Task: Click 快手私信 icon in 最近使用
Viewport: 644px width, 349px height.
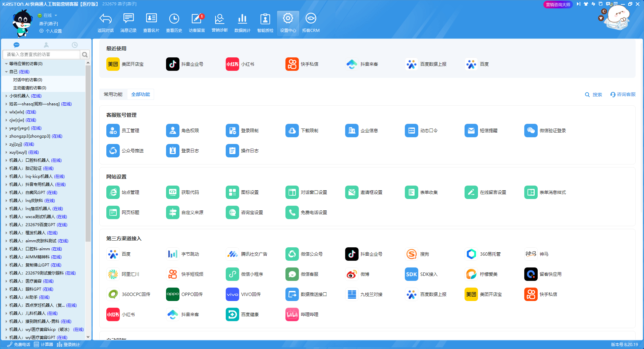Action: pos(292,64)
